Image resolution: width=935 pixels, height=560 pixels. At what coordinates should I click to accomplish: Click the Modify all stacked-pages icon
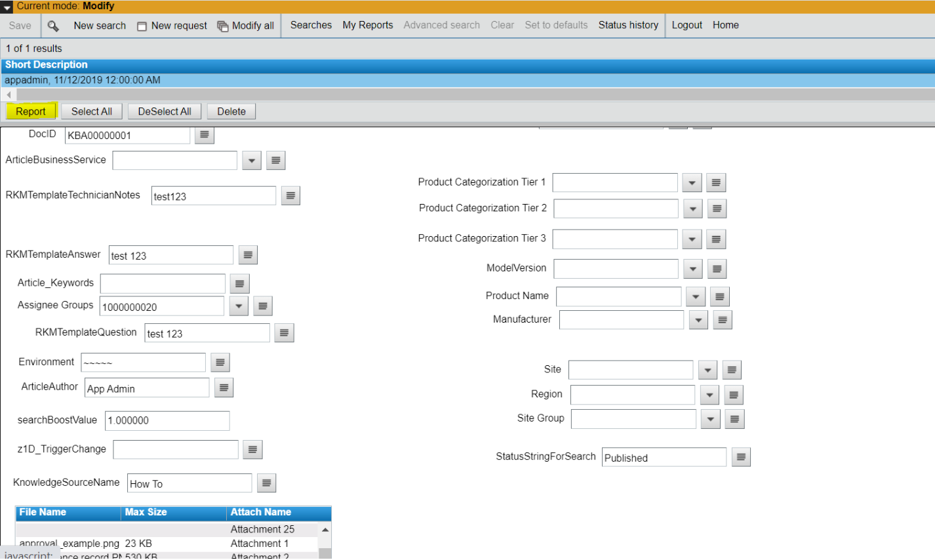(223, 26)
